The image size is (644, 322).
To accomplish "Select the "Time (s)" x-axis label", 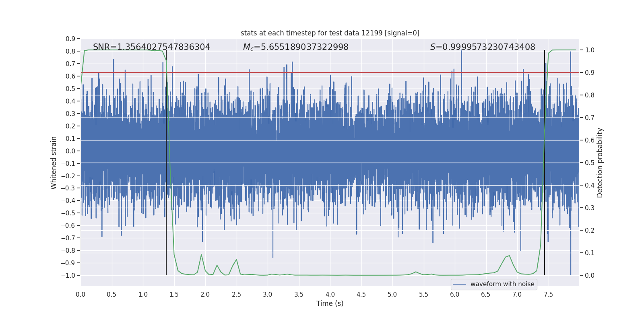I will click(330, 303).
